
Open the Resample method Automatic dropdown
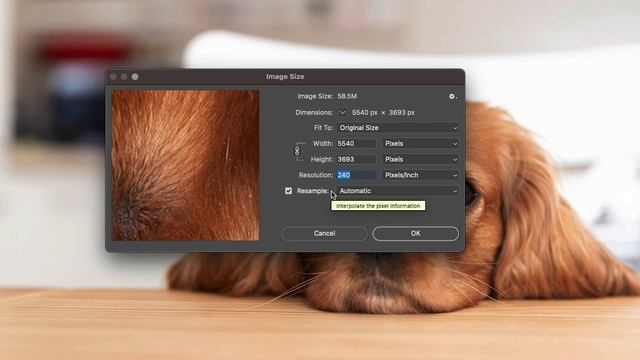(398, 191)
